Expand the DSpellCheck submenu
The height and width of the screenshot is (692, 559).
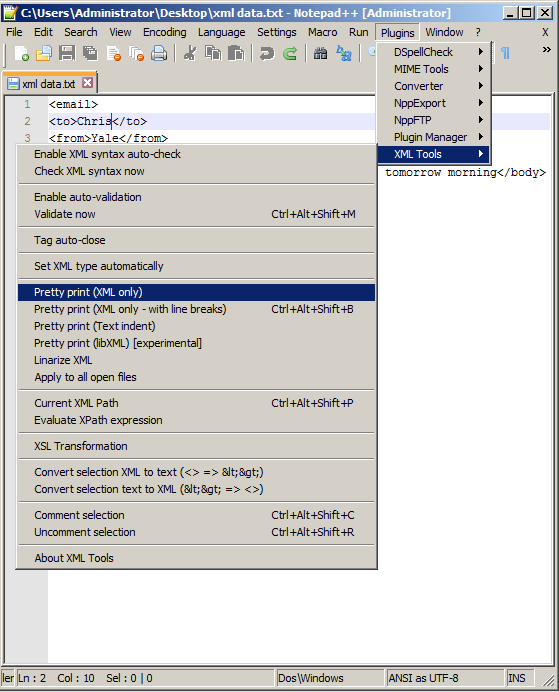tap(434, 52)
